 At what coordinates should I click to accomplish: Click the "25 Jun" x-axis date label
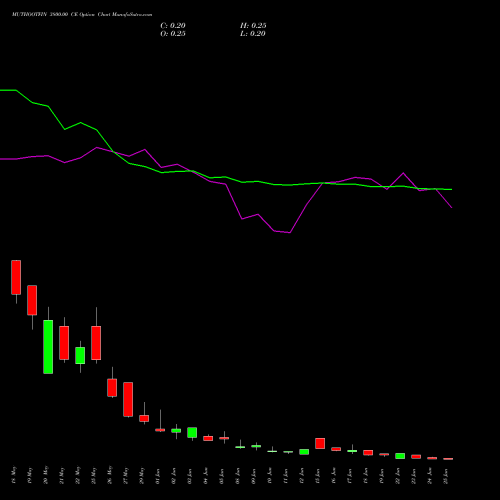[446, 476]
